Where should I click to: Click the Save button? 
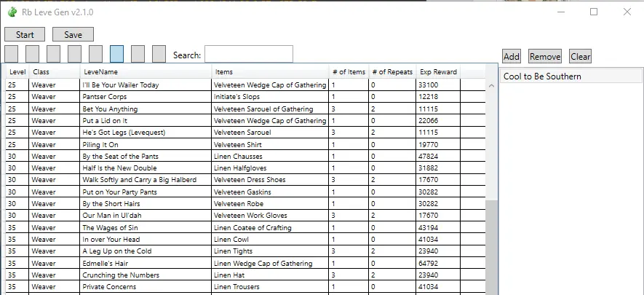(x=73, y=34)
